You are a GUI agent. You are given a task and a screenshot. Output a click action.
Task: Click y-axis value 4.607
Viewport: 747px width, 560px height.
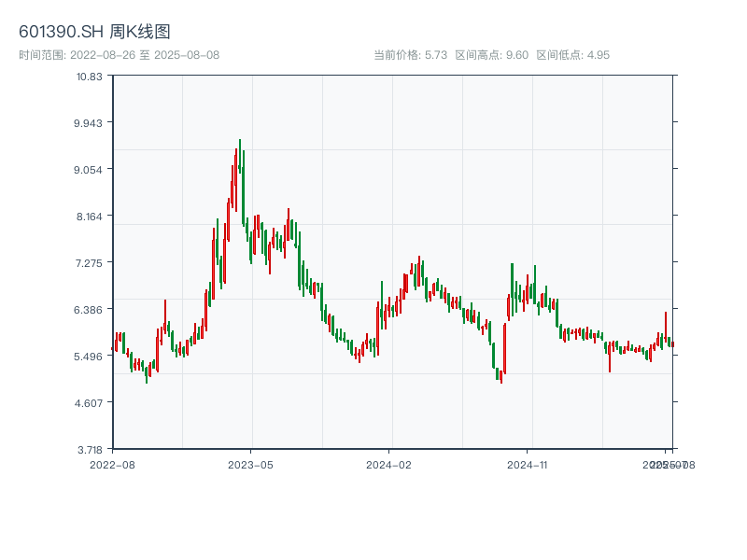point(88,403)
